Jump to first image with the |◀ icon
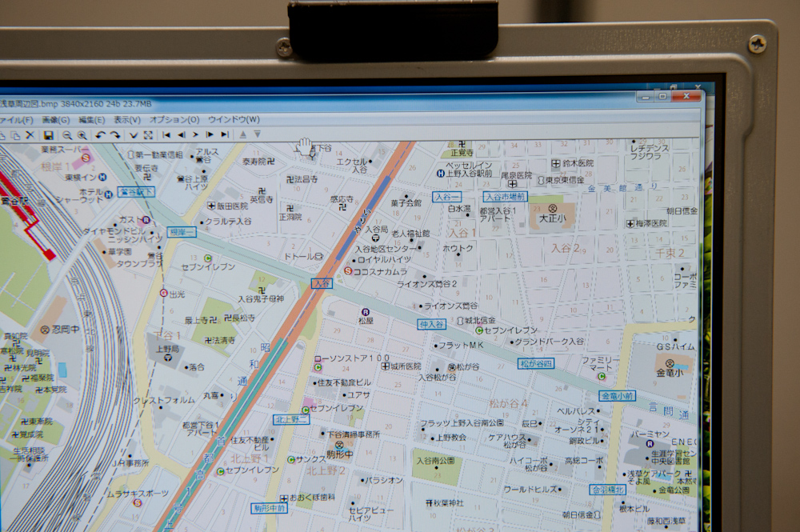800x532 pixels. 166,134
